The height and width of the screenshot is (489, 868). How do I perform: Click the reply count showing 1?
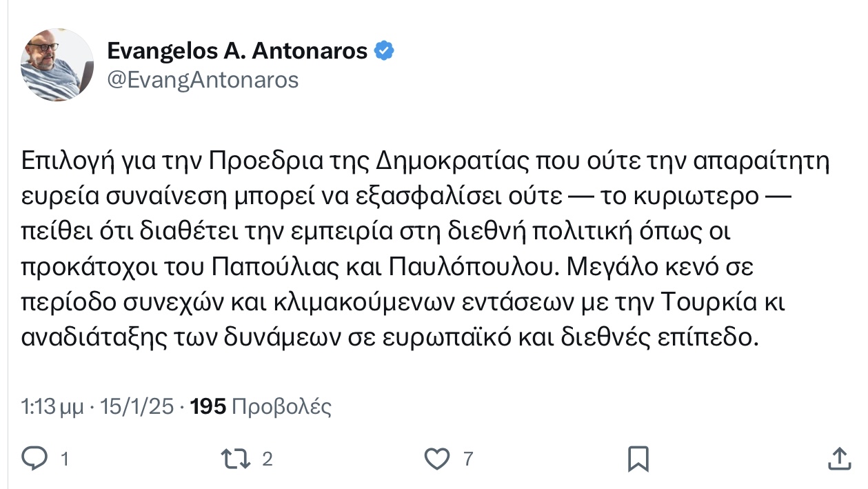pyautogui.click(x=63, y=457)
